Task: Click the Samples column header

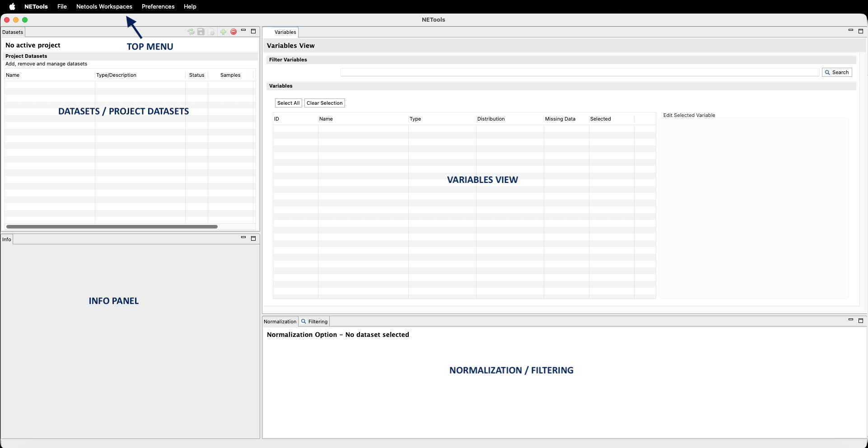Action: (x=230, y=75)
